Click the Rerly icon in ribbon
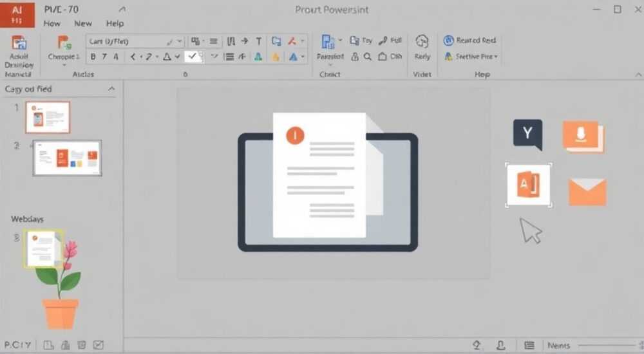The image size is (644, 354). tap(422, 48)
